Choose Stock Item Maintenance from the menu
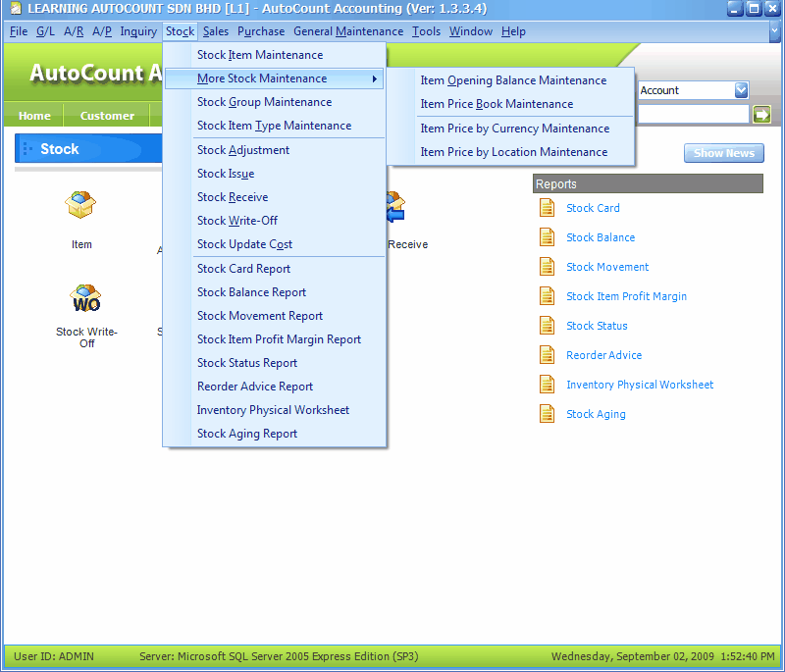The height and width of the screenshot is (672, 785). 275,55
